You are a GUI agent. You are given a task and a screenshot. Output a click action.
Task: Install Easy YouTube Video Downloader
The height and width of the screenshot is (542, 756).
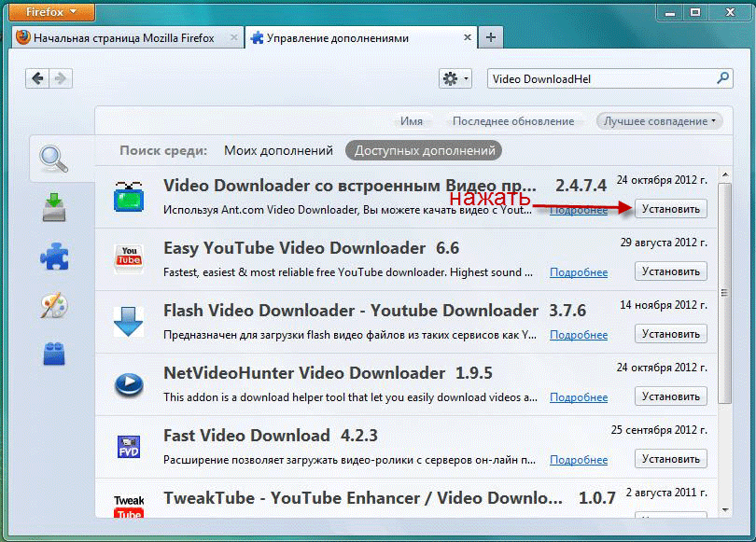[671, 271]
